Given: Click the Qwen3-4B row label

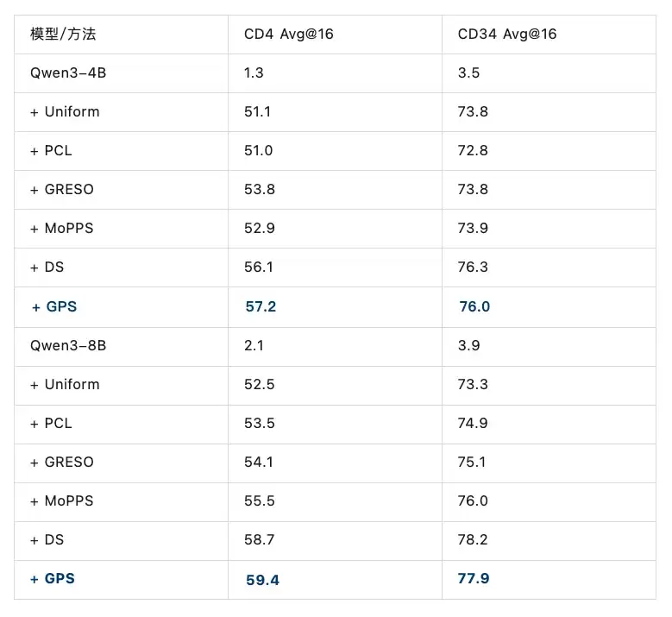Looking at the screenshot, I should click(68, 72).
